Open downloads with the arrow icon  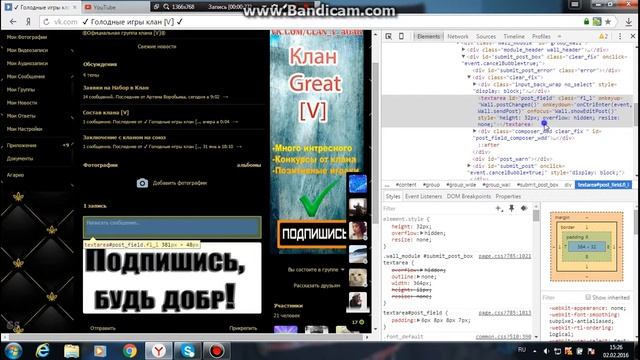coord(629,22)
